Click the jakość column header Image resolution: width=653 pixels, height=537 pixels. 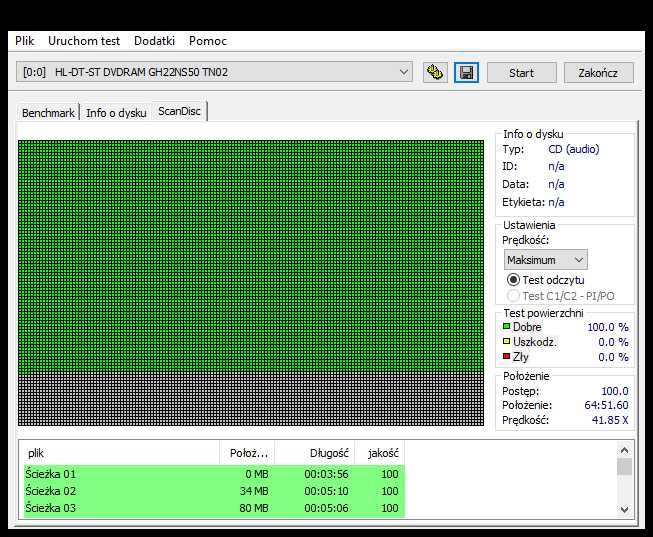379,453
